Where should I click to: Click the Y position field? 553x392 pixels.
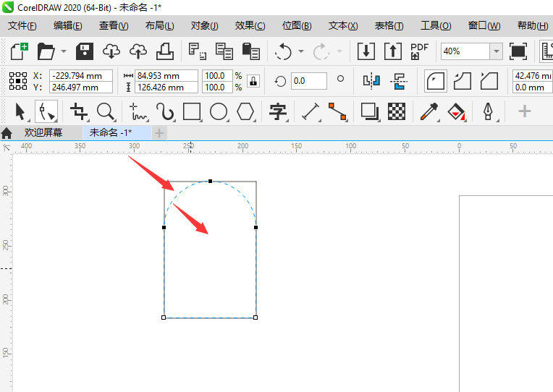81,87
